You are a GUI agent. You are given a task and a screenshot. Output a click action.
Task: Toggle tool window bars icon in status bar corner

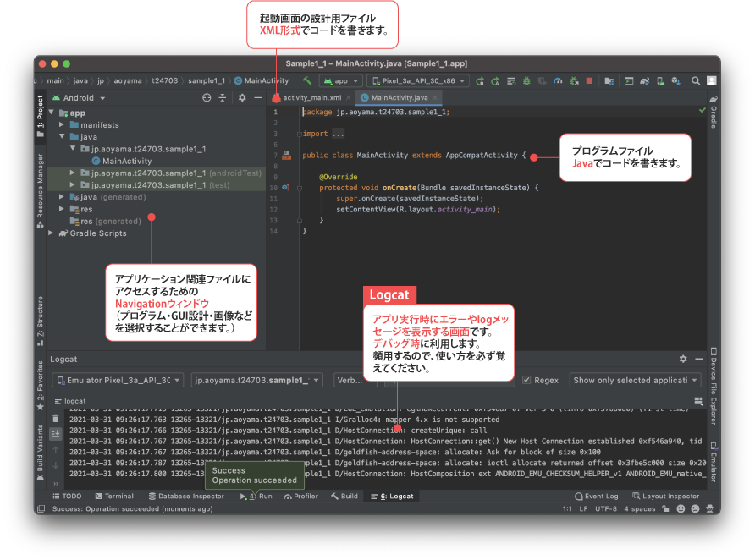tap(41, 508)
